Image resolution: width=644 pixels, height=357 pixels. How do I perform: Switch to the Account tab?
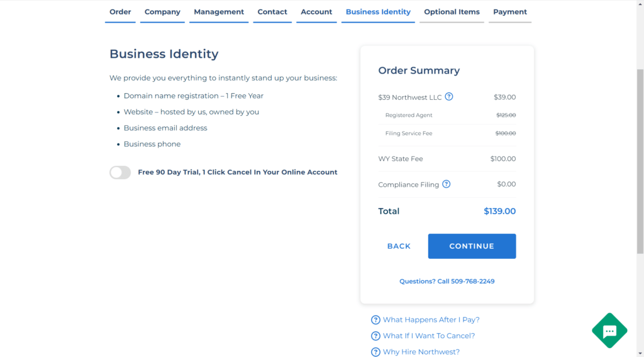316,12
